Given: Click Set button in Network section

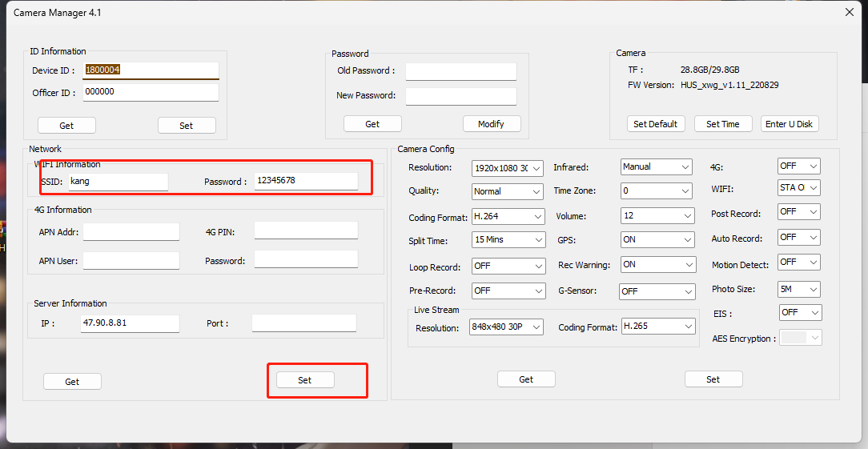Looking at the screenshot, I should tap(304, 380).
